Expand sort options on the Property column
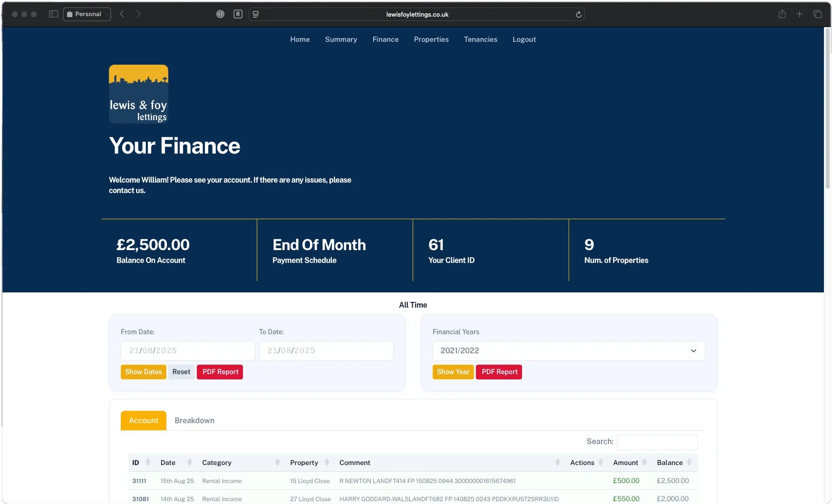Image resolution: width=832 pixels, height=504 pixels. 327,462
